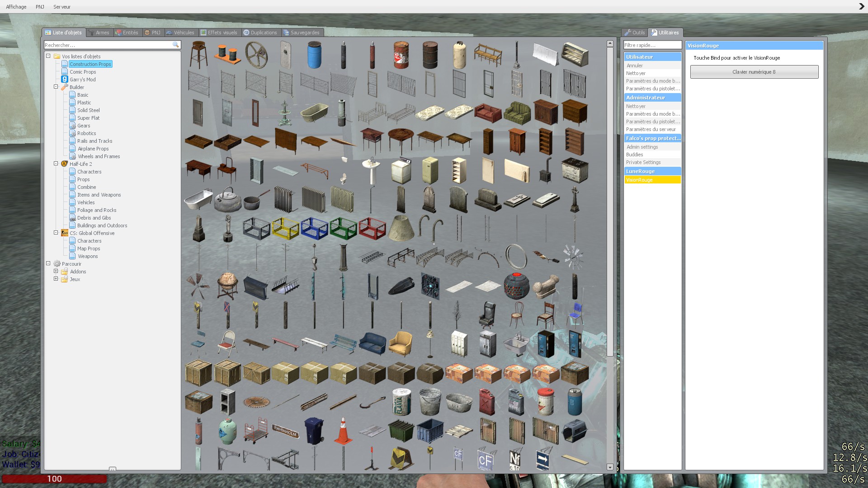Image resolution: width=868 pixels, height=488 pixels.
Task: Select the VisionRouge utility entry
Action: coord(652,180)
